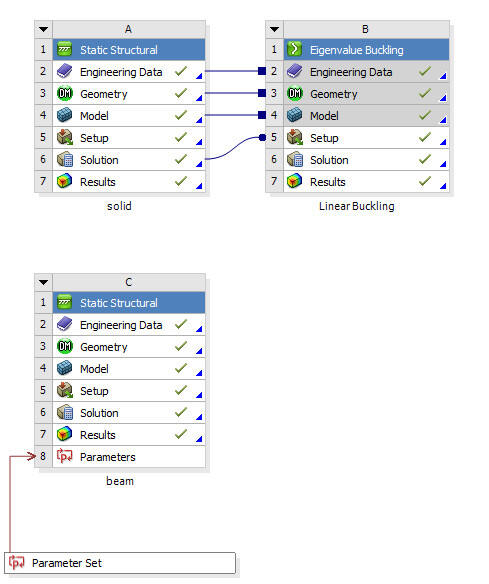
Task: Click the Results icon in system A
Action: pos(65,181)
